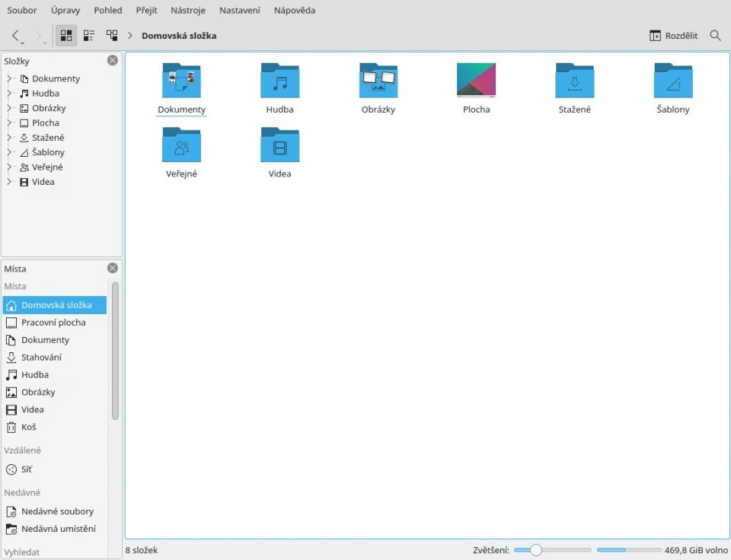The height and width of the screenshot is (560, 731).
Task: Select Obrázky in the Složky tree
Action: [43, 108]
